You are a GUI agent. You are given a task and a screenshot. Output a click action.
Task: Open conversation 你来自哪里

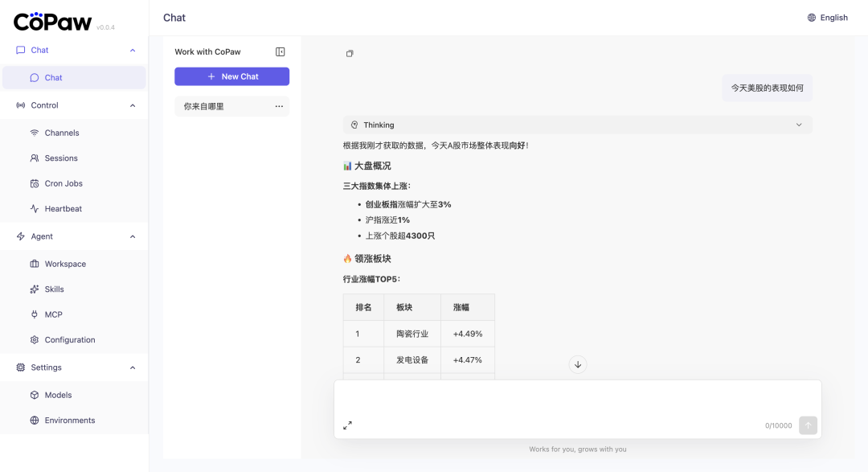pos(232,106)
